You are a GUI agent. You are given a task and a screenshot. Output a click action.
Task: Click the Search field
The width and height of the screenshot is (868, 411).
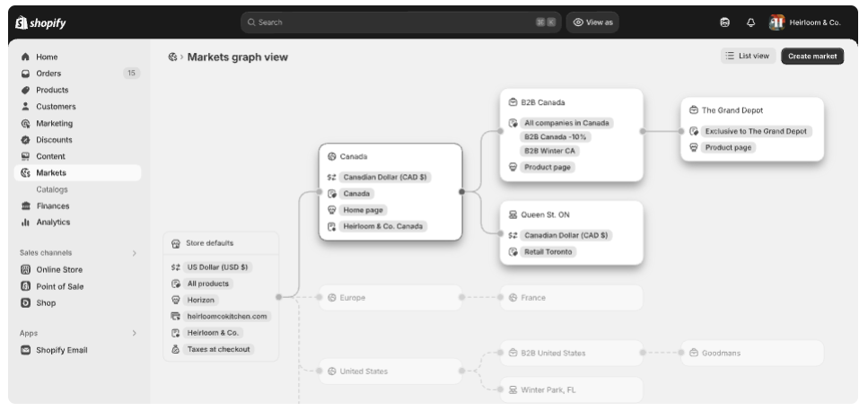point(400,22)
